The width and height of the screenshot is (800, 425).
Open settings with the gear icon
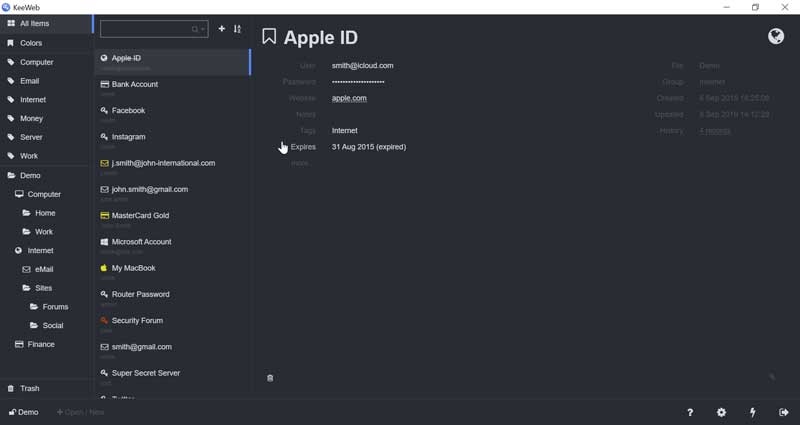721,412
